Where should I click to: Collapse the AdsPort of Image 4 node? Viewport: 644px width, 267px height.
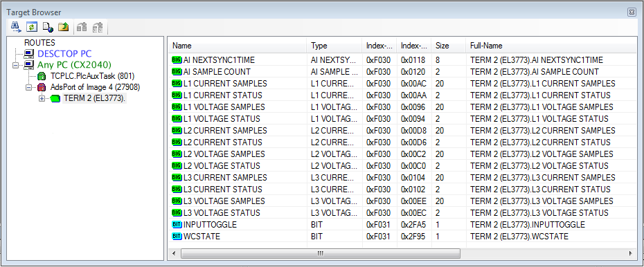28,87
